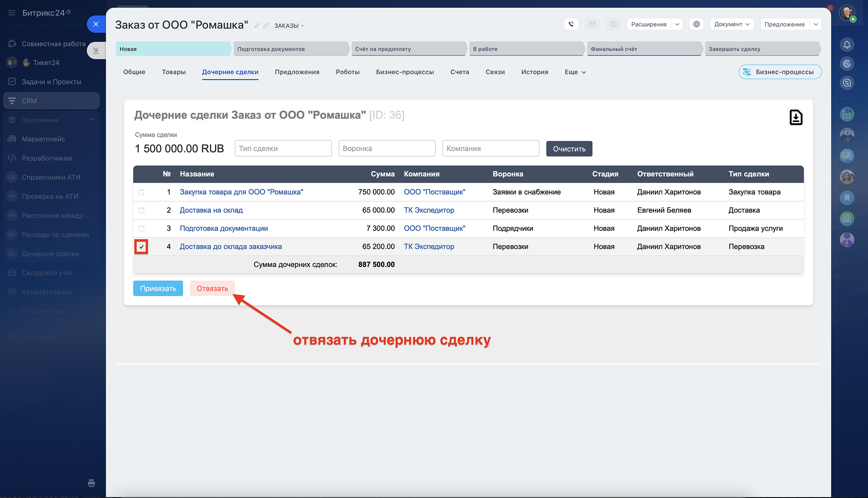The width and height of the screenshot is (868, 498).
Task: Select the В работе pipeline stage
Action: pyautogui.click(x=526, y=49)
